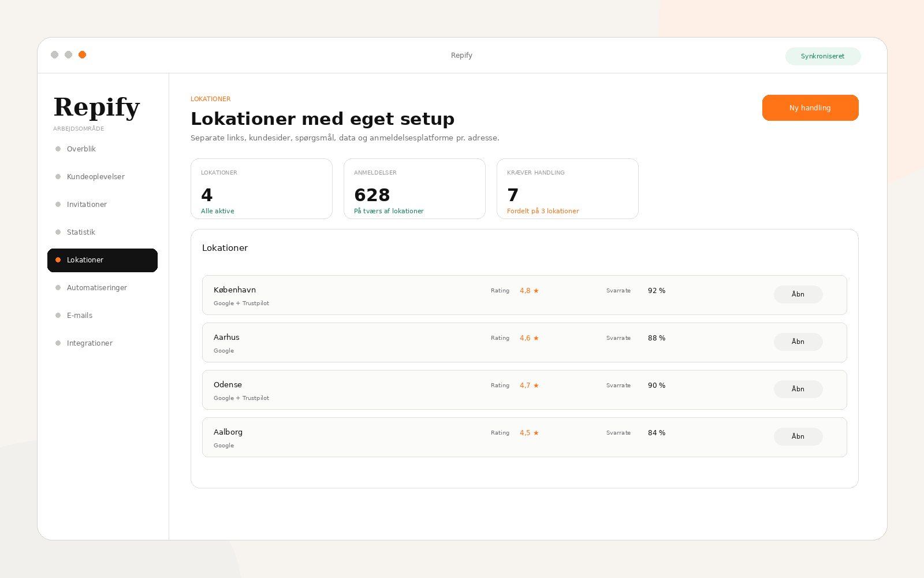Click the star icon next to 4,5
924x578 pixels.
[536, 433]
